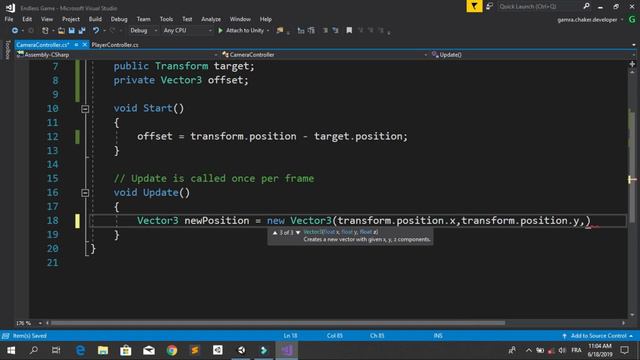Click the 'Ln 18' status bar entry
Screen dimensions: 640x360
coord(290,336)
